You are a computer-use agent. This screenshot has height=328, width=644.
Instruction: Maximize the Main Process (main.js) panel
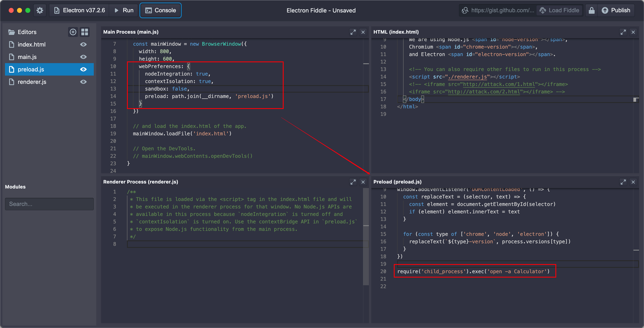coord(353,32)
